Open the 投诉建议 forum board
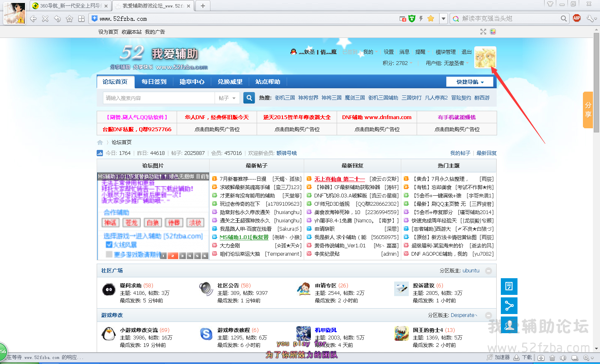This screenshot has width=600, height=364. click(424, 286)
